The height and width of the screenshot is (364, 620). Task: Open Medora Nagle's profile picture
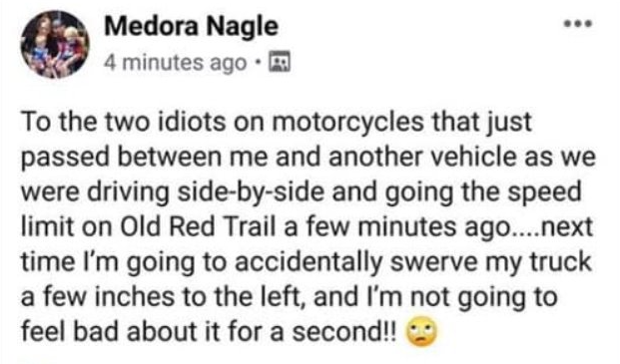point(55,44)
